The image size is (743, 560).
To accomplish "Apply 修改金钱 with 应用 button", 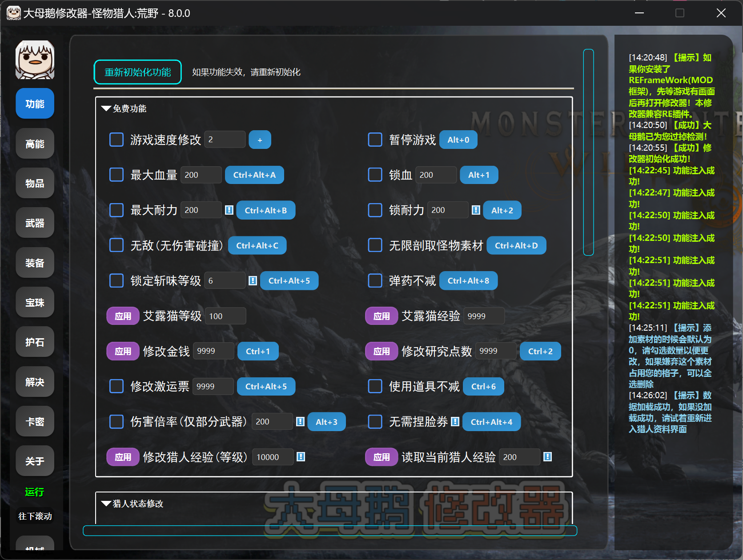I will 123,351.
